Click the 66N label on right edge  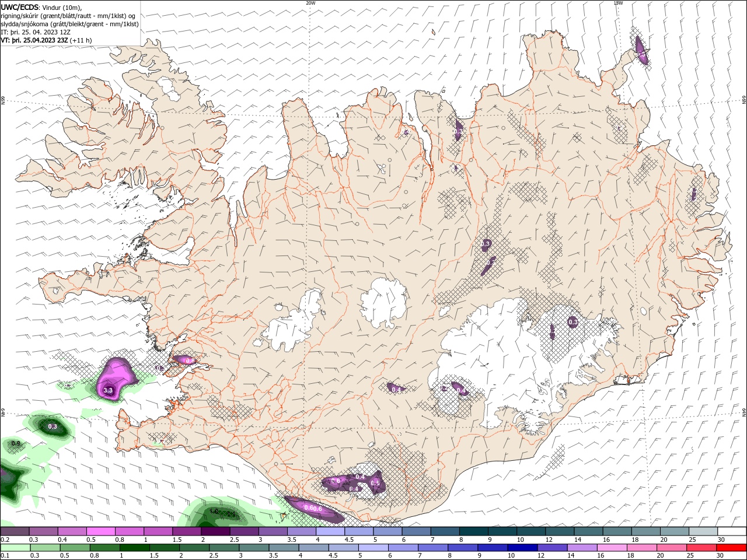point(743,100)
